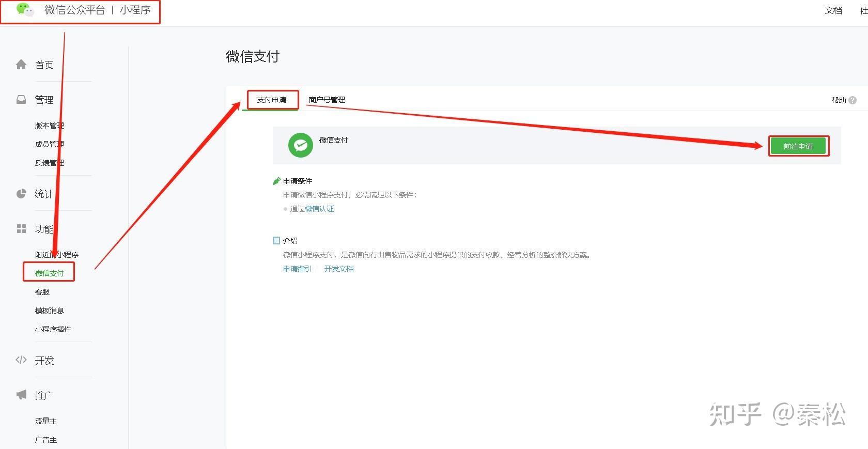The height and width of the screenshot is (449, 868).
Task: Open 小程序插件 in the sidebar
Action: 53,329
